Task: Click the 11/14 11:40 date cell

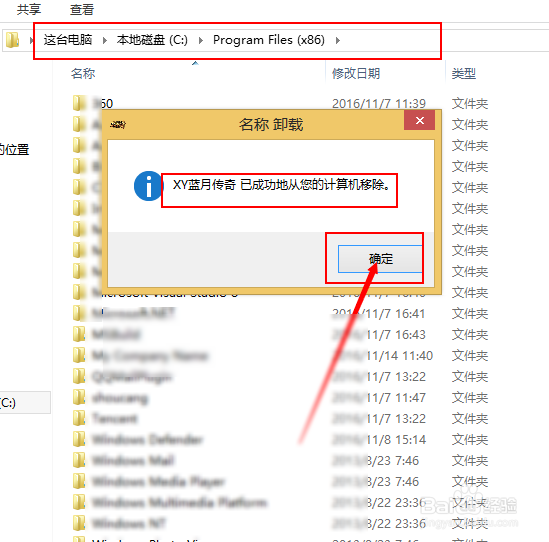Action: (x=383, y=356)
